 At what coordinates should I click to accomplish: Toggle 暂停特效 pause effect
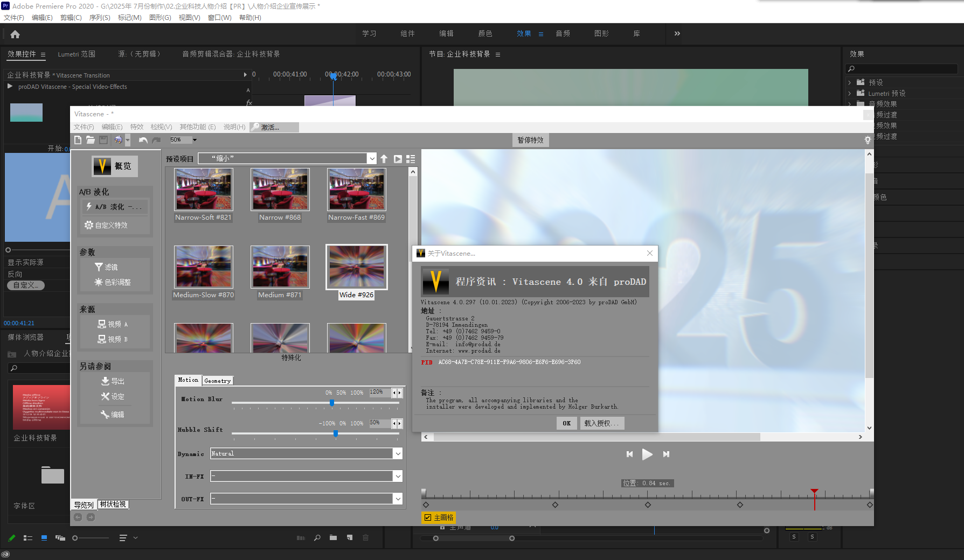pos(530,140)
